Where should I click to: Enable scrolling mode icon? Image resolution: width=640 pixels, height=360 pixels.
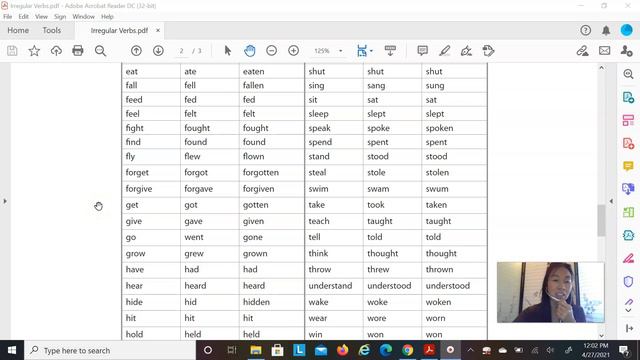pyautogui.click(x=390, y=51)
